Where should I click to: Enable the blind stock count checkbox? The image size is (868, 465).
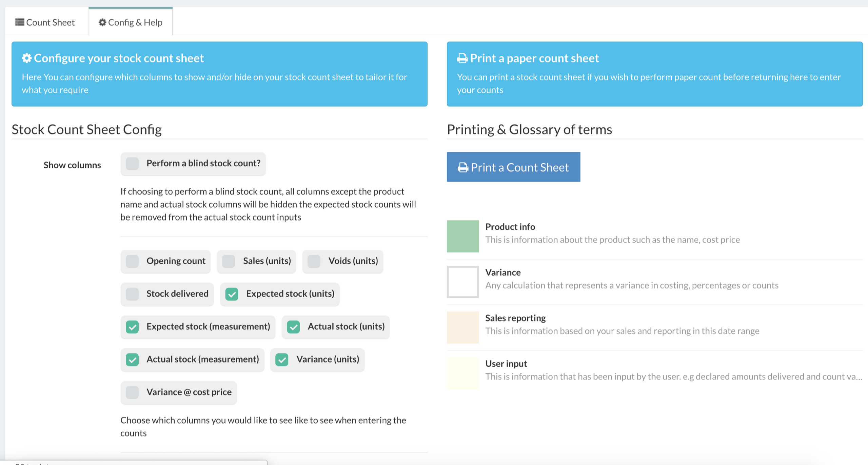pos(132,164)
